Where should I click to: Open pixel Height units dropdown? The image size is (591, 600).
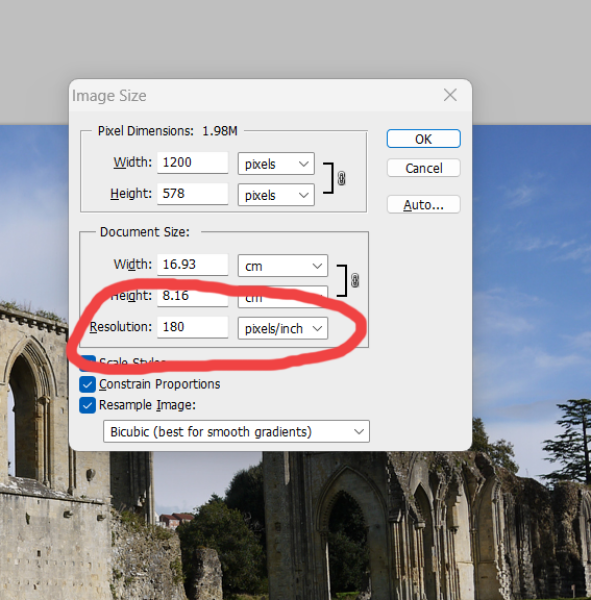point(276,195)
